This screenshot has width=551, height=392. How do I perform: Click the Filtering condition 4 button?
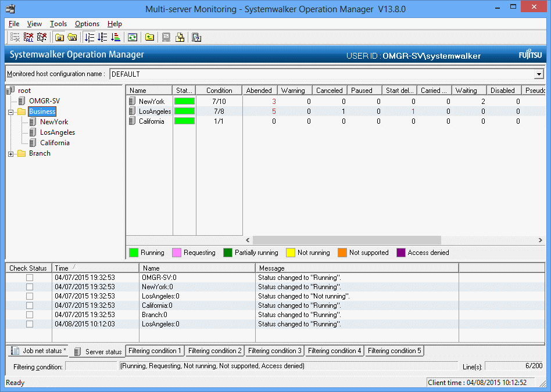coord(335,351)
